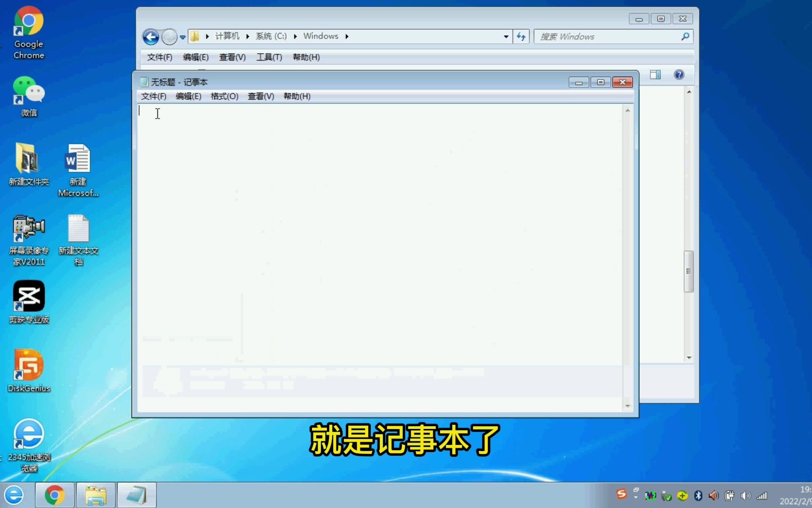Select the 屏幕录像专家V2011 desktop icon
The image size is (812, 508).
29,240
